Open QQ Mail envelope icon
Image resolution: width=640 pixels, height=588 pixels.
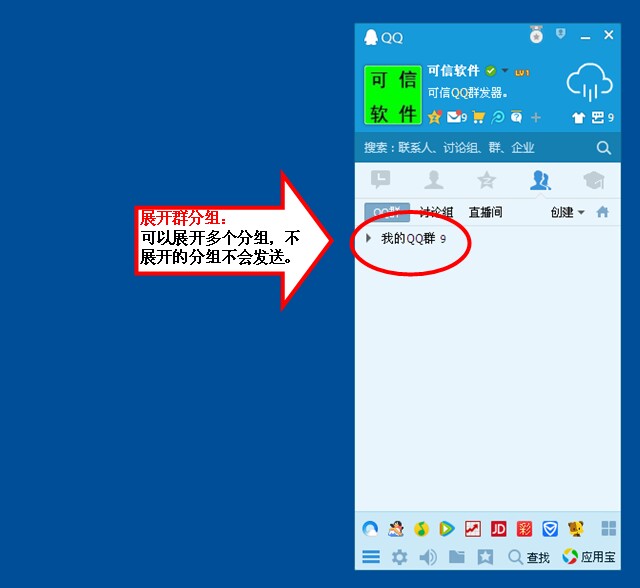coord(453,117)
